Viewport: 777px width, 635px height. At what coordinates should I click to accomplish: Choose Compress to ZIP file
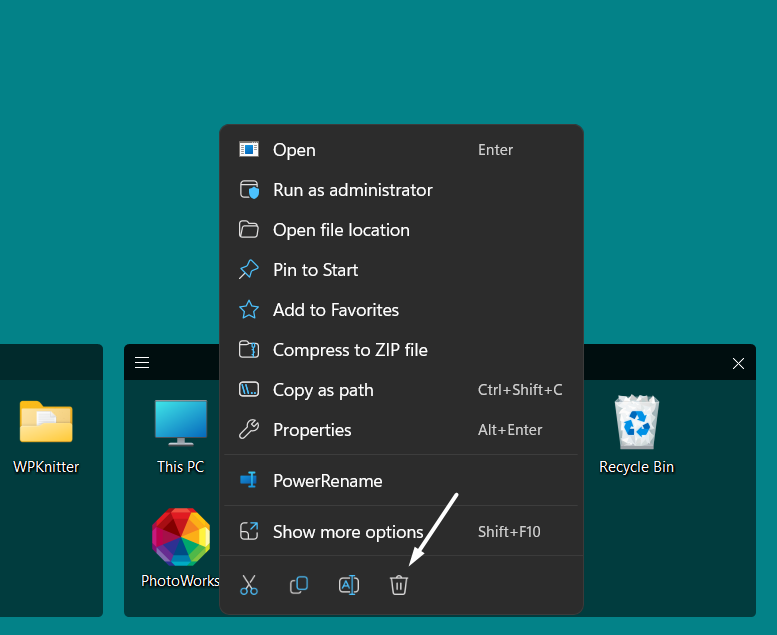[x=350, y=350]
